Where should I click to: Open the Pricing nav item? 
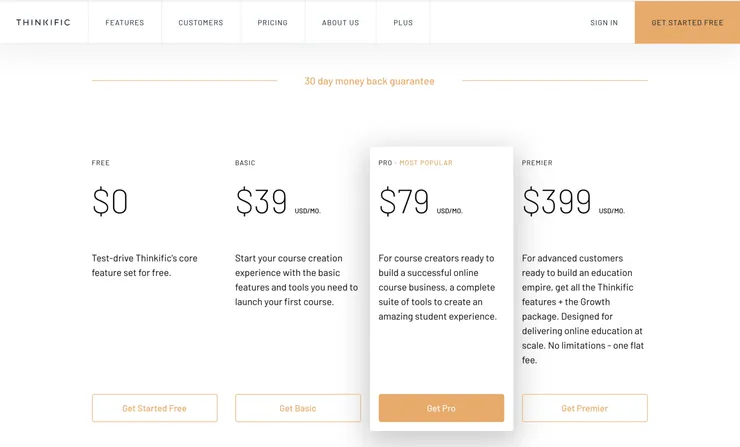pyautogui.click(x=272, y=22)
